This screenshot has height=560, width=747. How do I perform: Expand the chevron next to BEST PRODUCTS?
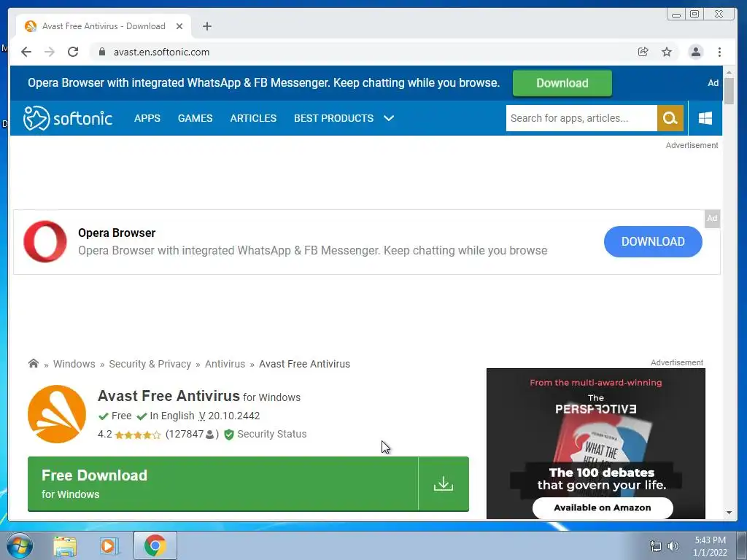(x=389, y=118)
